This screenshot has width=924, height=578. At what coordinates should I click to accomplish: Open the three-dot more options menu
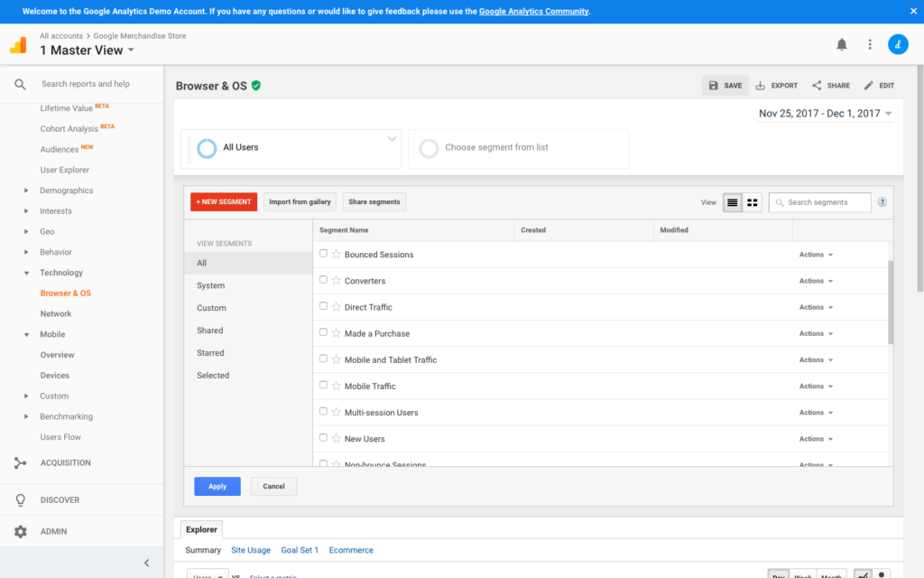pos(869,44)
